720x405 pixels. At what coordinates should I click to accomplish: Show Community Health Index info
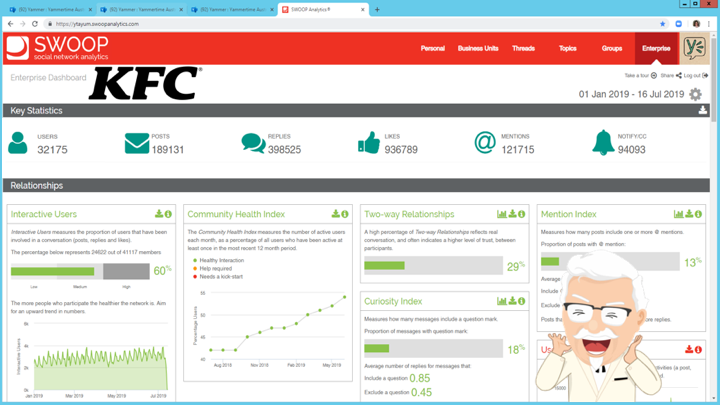(345, 214)
